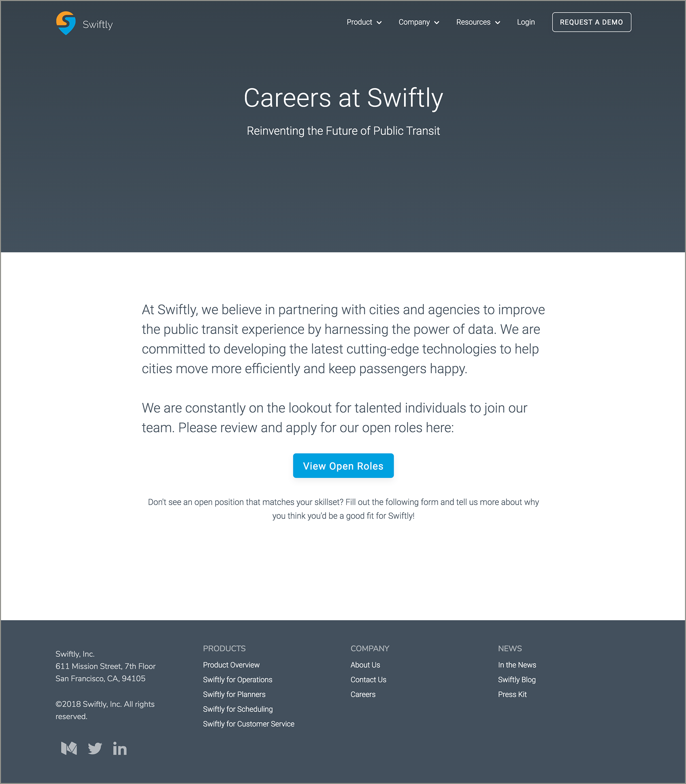Open the Login menu item
This screenshot has height=784, width=686.
coord(526,22)
